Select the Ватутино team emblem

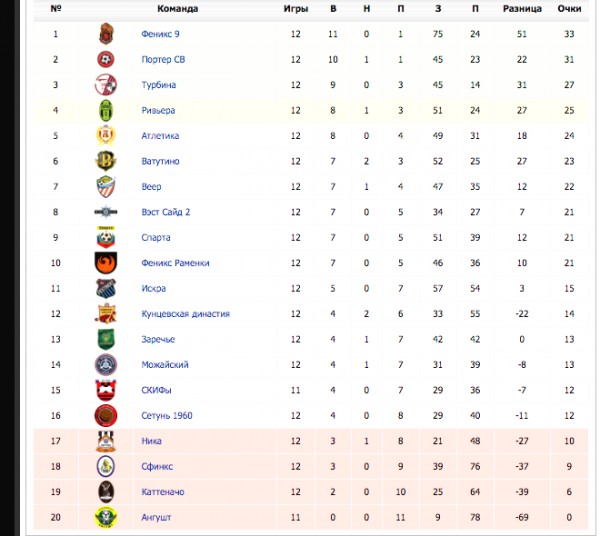coord(105,161)
